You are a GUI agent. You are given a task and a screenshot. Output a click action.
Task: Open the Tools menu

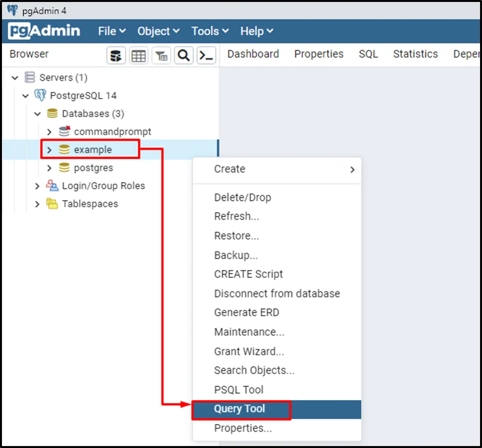pos(210,31)
